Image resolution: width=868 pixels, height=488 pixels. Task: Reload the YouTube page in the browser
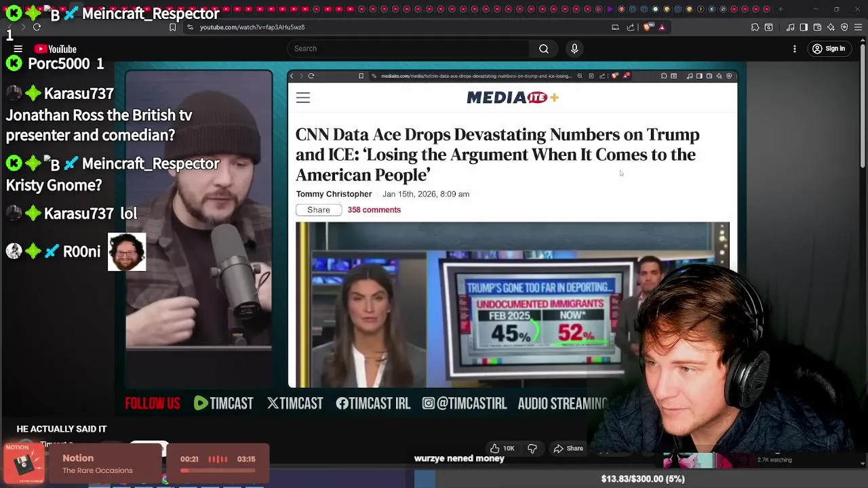[x=37, y=27]
